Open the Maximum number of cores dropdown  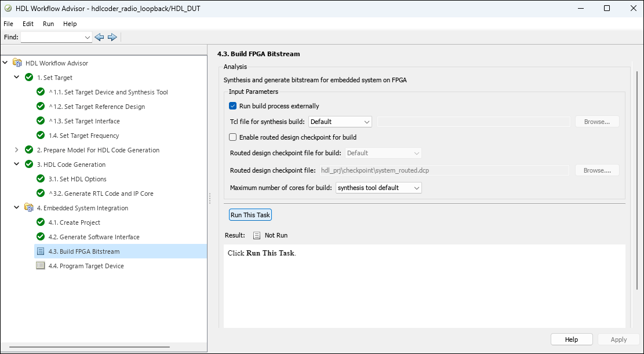379,188
